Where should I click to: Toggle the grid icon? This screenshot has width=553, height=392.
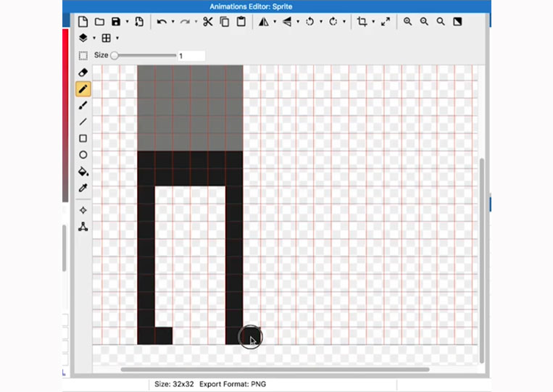click(x=106, y=38)
